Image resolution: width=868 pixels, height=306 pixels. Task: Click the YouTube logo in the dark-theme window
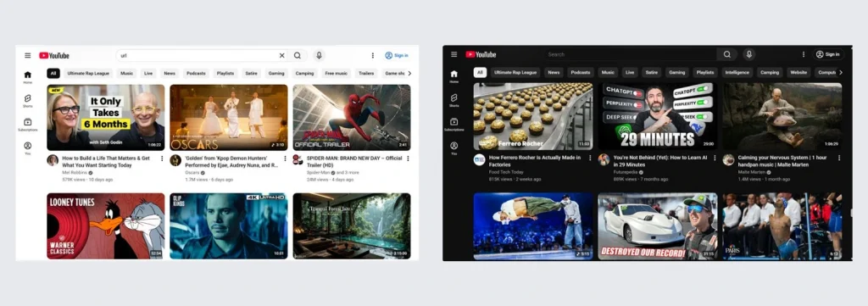click(x=481, y=54)
